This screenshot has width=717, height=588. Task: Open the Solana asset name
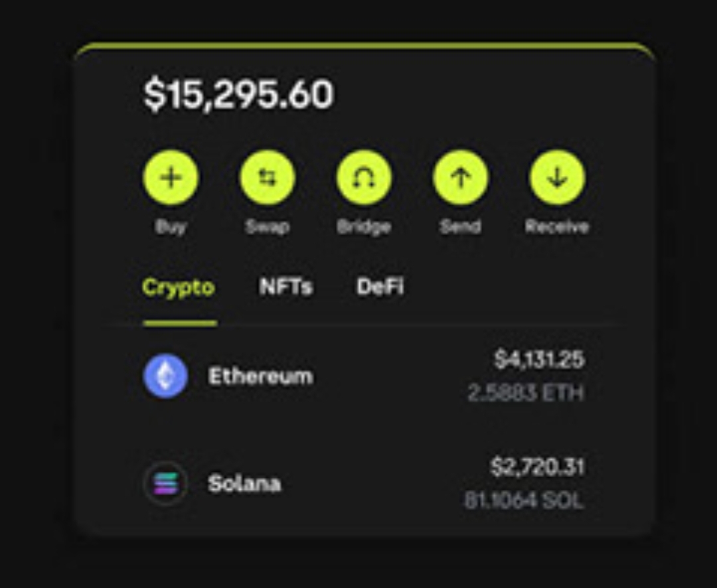pyautogui.click(x=244, y=484)
